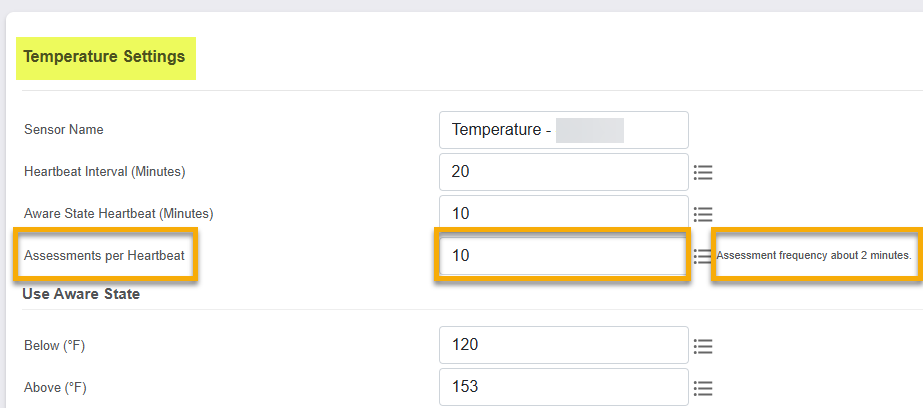Open the list icon for Below (°F)
The image size is (923, 408).
click(703, 346)
